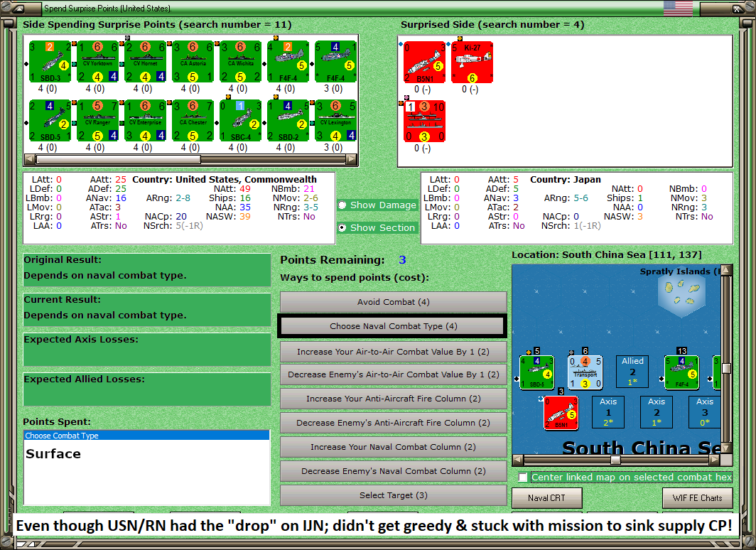Image resolution: width=756 pixels, height=550 pixels.
Task: Click the Transport counter on the map
Action: 585,372
